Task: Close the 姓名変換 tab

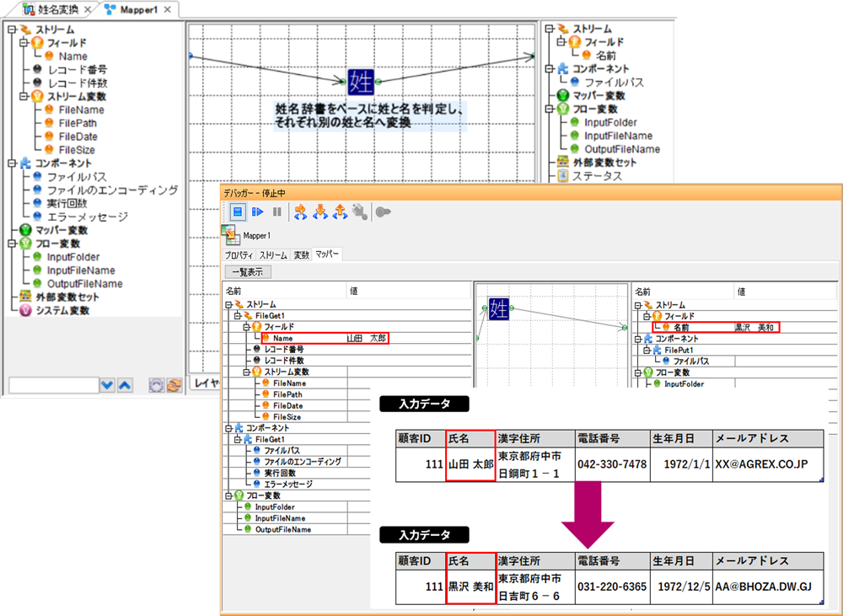Action: [x=88, y=9]
